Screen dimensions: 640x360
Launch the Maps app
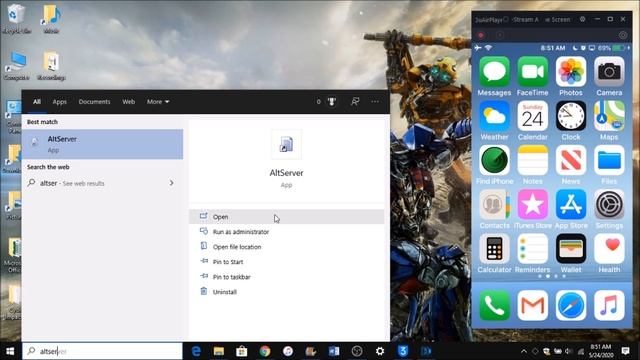tap(609, 116)
